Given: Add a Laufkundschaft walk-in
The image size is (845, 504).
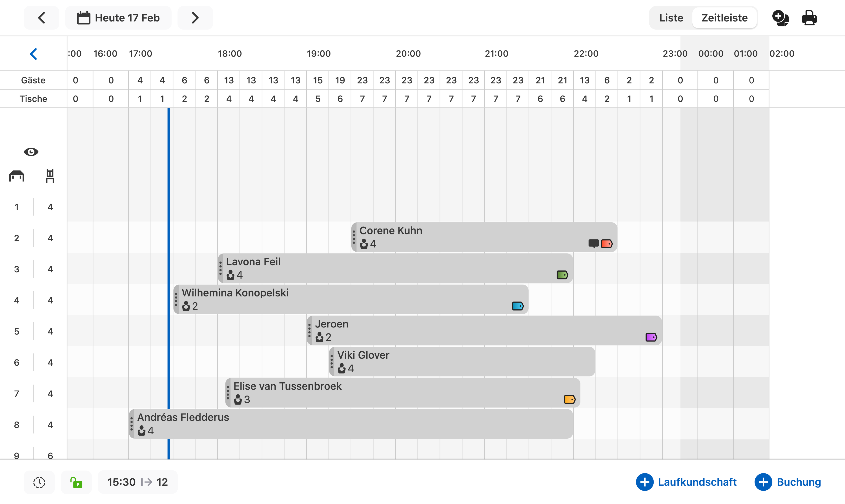Looking at the screenshot, I should pyautogui.click(x=687, y=482).
